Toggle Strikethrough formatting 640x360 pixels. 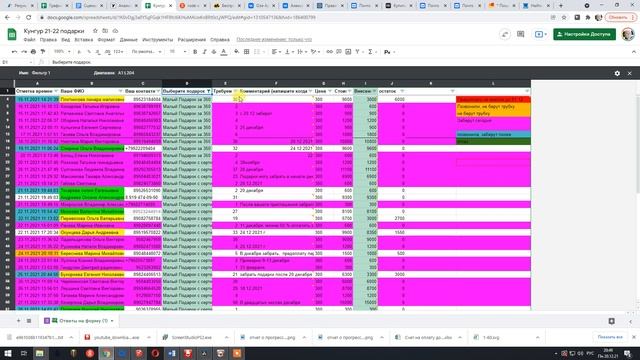[214, 52]
